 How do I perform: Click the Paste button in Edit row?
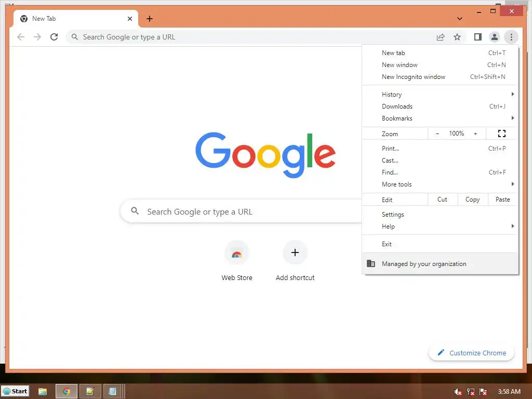point(503,199)
